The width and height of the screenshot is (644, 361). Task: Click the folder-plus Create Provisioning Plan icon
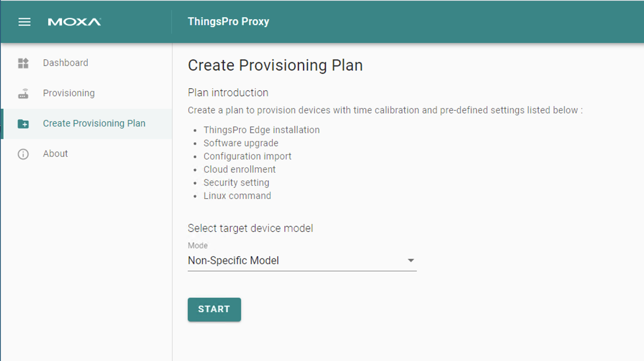[x=23, y=124]
